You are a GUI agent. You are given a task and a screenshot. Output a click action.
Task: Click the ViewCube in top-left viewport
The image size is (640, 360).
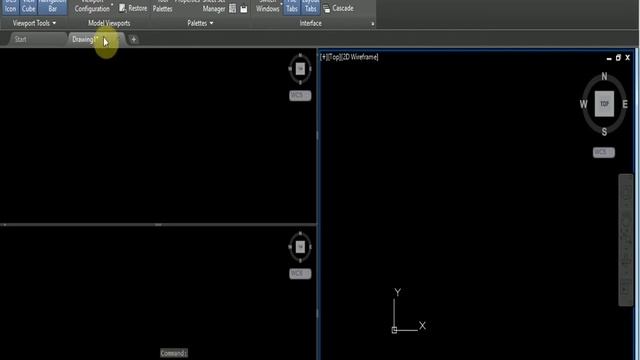click(x=300, y=69)
